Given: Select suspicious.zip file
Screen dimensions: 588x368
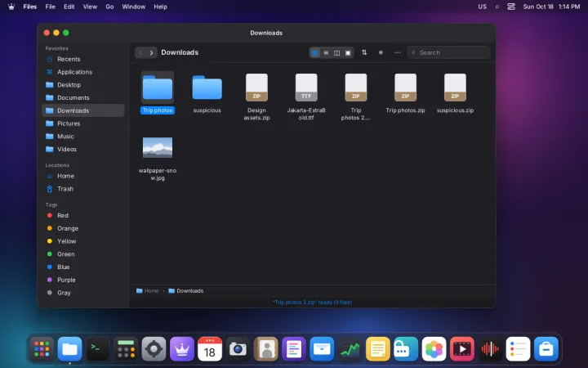Looking at the screenshot, I should (455, 93).
